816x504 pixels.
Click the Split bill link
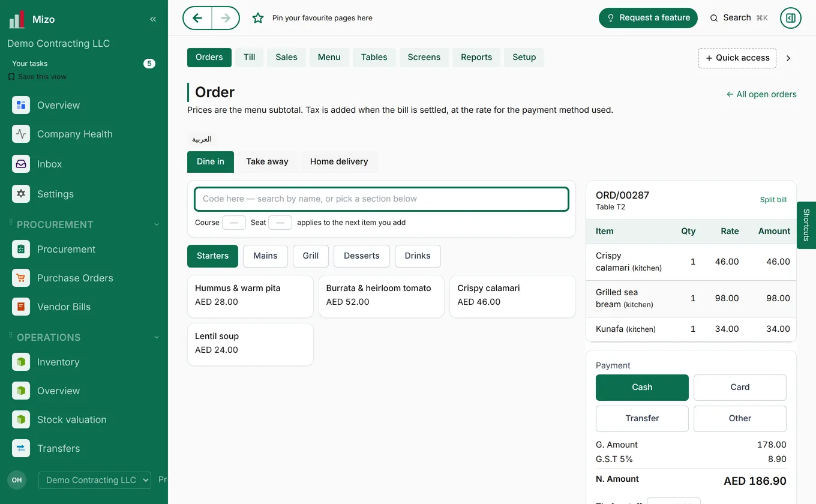point(773,200)
